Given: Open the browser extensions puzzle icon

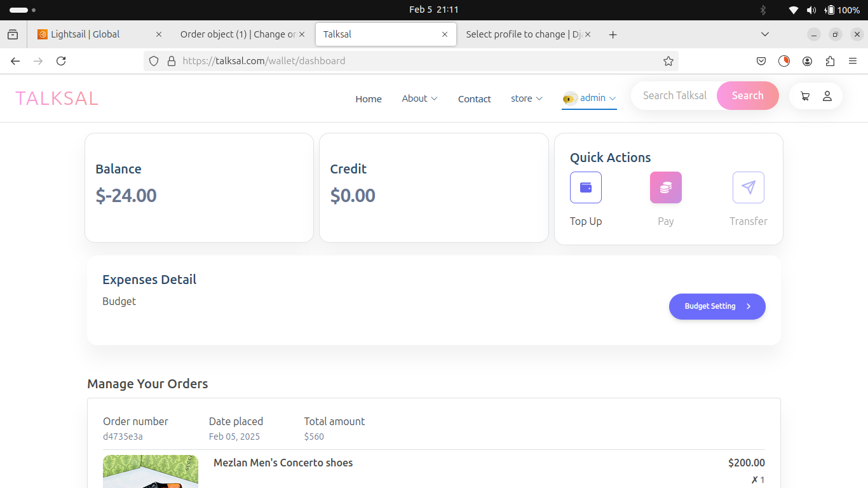Looking at the screenshot, I should click(x=830, y=61).
